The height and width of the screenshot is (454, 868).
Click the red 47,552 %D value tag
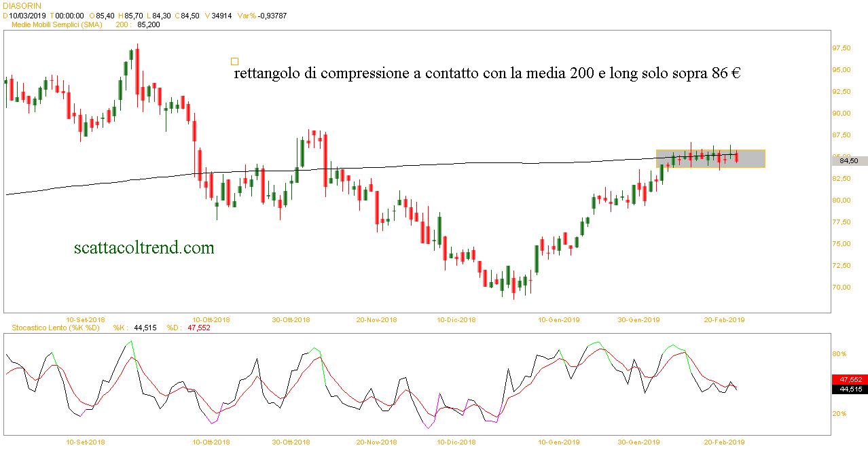point(850,379)
